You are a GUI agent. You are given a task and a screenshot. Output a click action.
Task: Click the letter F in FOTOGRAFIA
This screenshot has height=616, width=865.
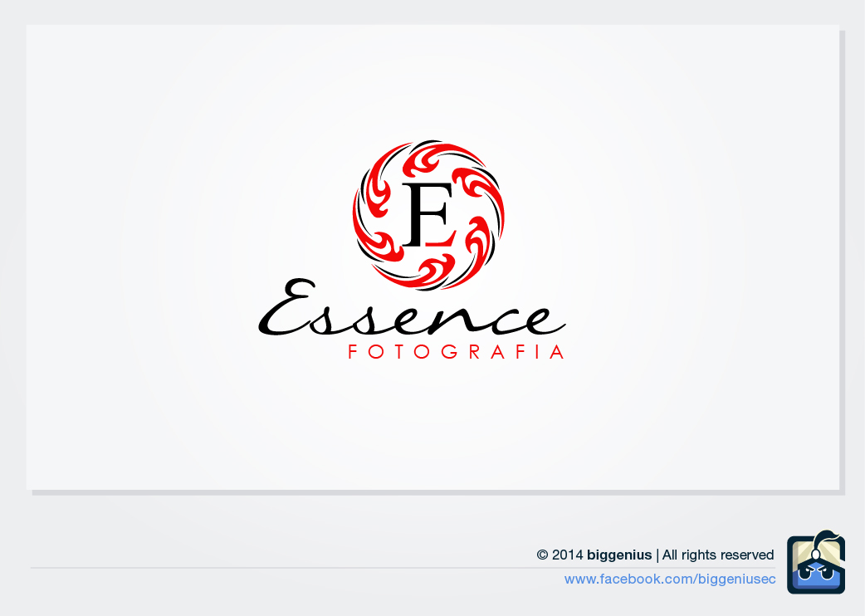point(352,352)
